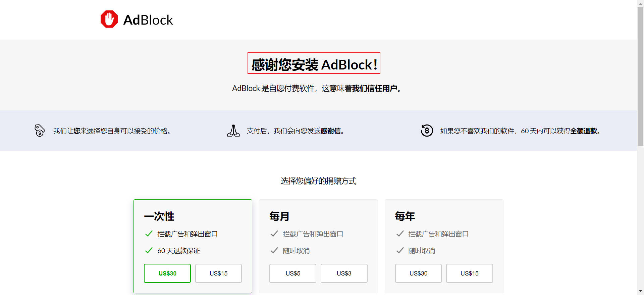Click green checkmark beside 拦截广告和弹出窗口 in 一次性 card

[149, 234]
